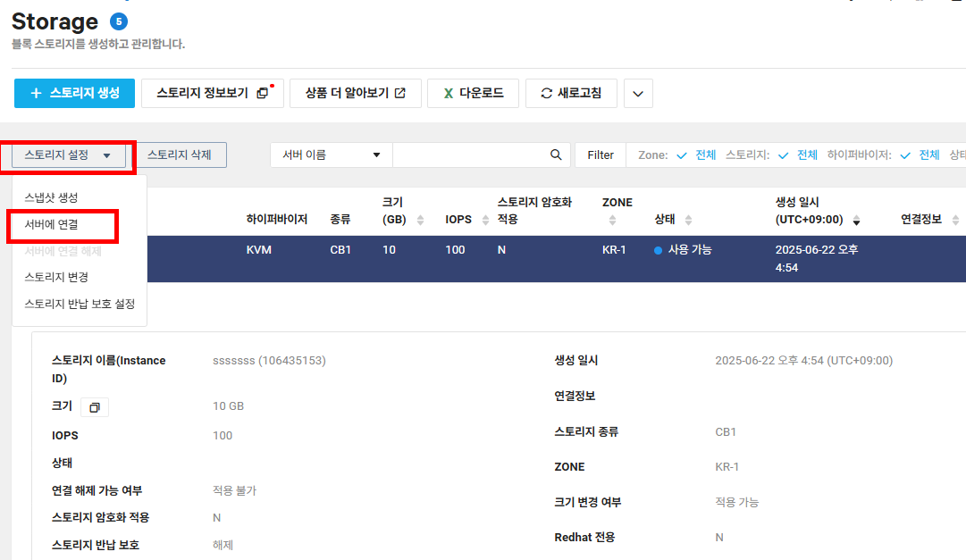
Task: Select 스냅샷 생성 menu item
Action: coord(51,197)
